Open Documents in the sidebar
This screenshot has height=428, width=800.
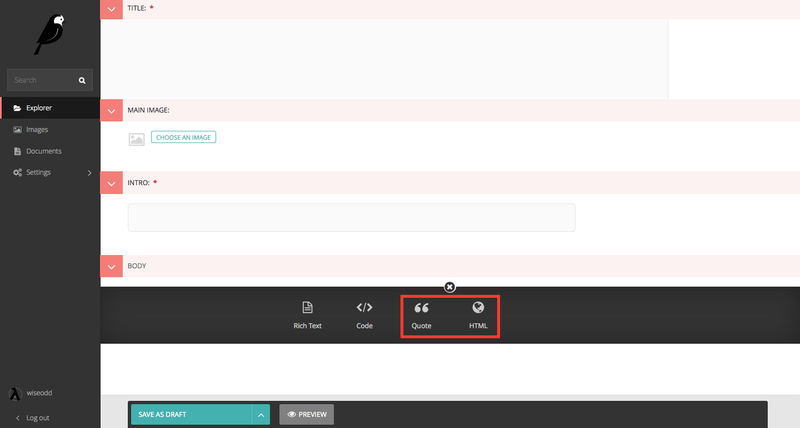click(43, 151)
